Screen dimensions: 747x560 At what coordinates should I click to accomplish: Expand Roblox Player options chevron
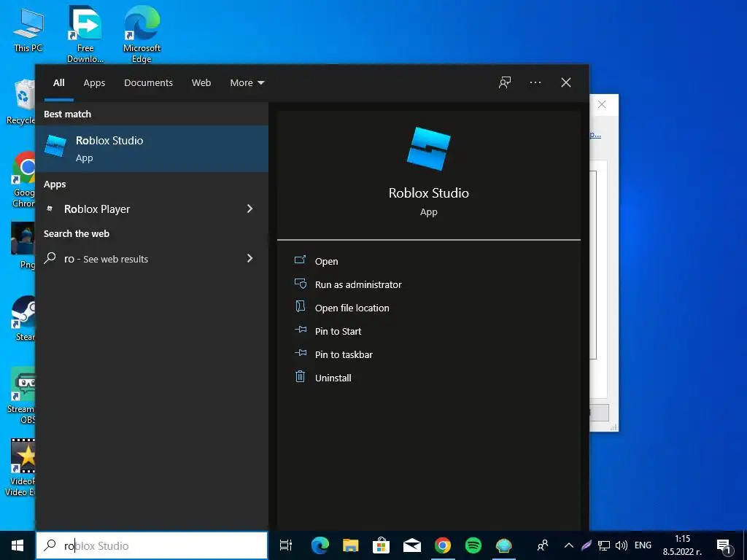click(249, 209)
